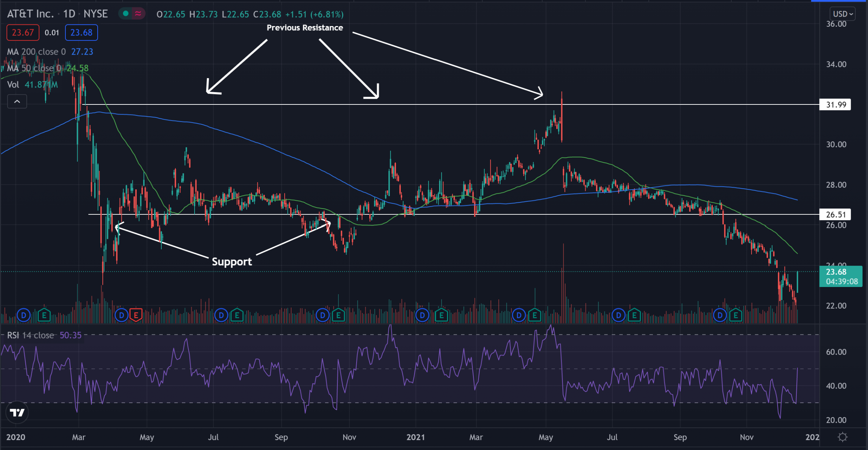Open the red earnings marker in April 2020
This screenshot has width=868, height=450.
click(x=136, y=316)
